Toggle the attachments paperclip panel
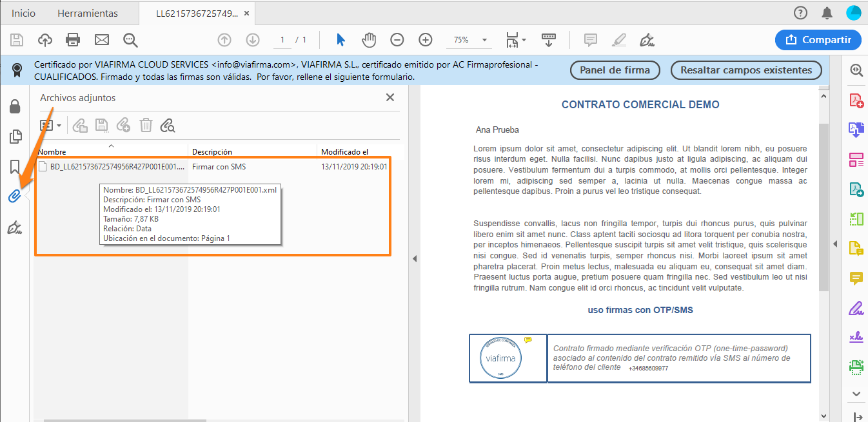The image size is (868, 422). pos(15,197)
